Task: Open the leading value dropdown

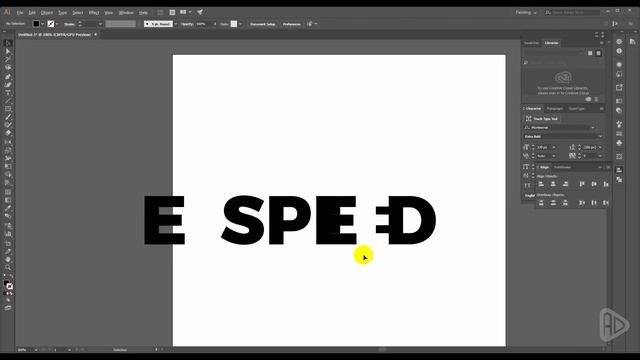Action: click(600, 147)
